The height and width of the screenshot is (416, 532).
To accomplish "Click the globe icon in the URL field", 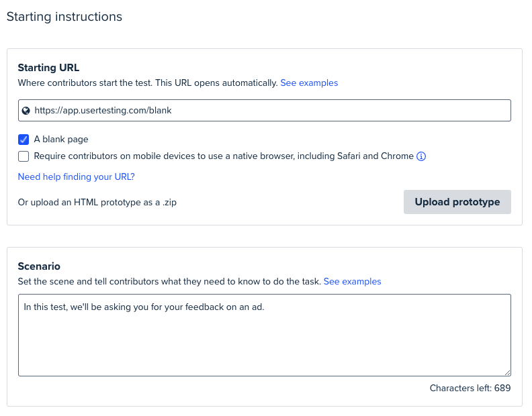I will point(26,111).
